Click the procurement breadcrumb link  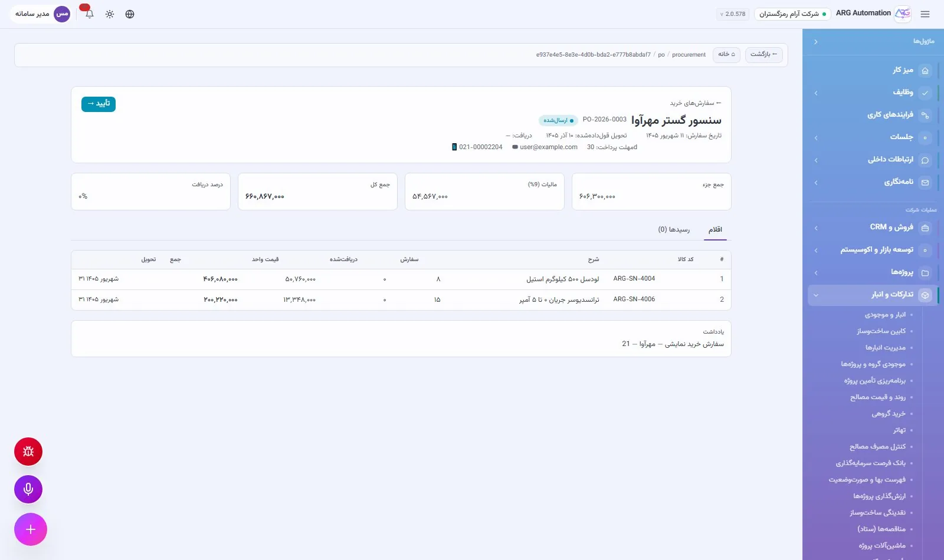tap(689, 55)
